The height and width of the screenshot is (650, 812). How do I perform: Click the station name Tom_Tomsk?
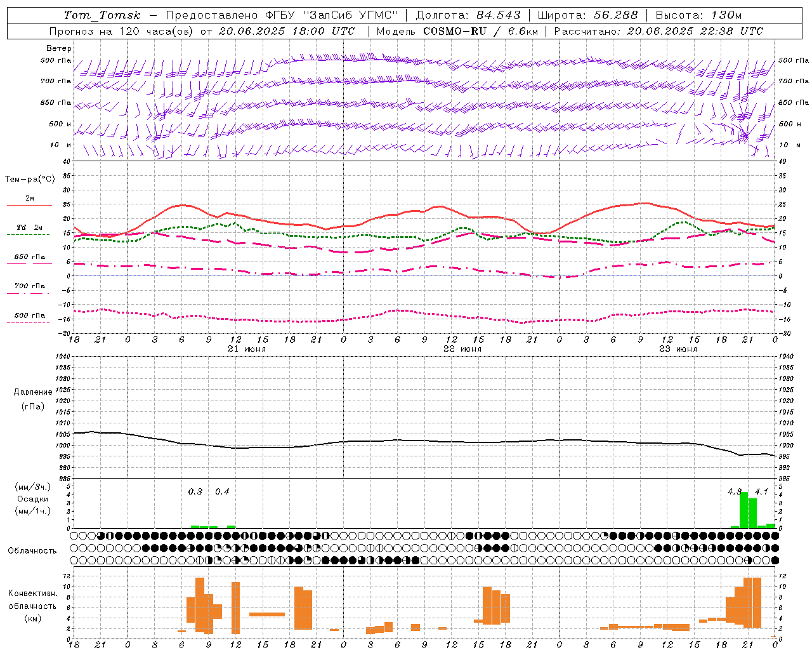point(101,15)
